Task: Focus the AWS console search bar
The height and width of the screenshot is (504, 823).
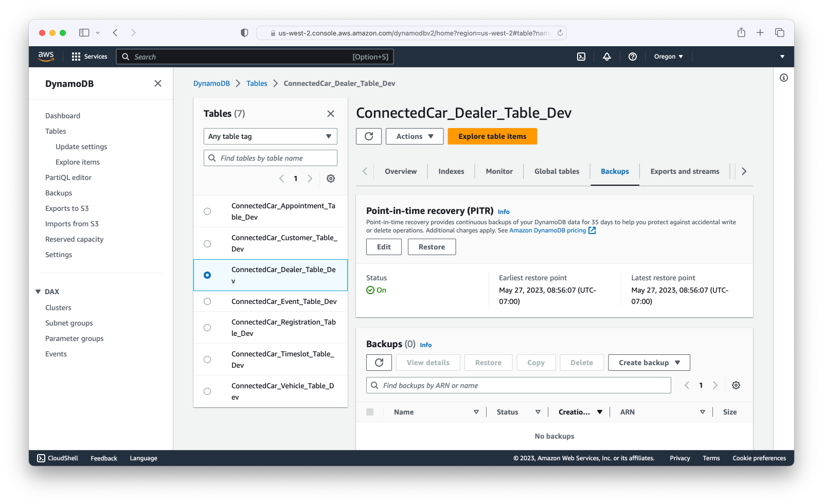Action: 255,57
